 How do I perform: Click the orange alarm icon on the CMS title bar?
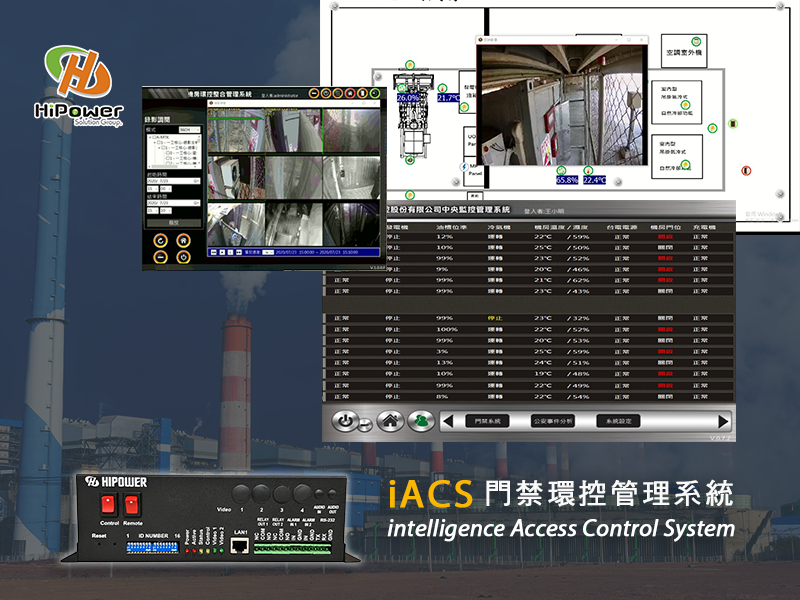click(361, 91)
